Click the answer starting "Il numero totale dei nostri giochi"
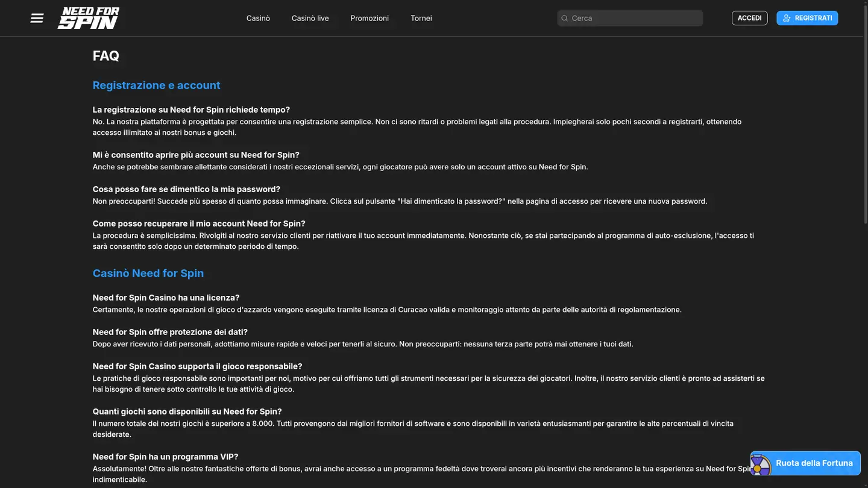This screenshot has width=868, height=488. 413,429
